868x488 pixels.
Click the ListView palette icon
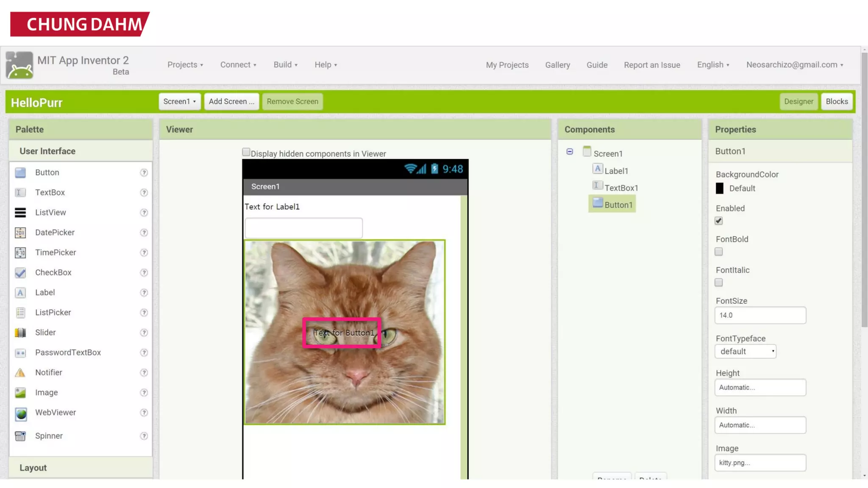[20, 213]
